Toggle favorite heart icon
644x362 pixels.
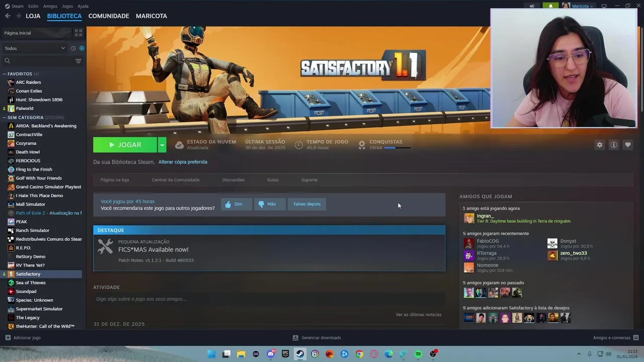[628, 145]
